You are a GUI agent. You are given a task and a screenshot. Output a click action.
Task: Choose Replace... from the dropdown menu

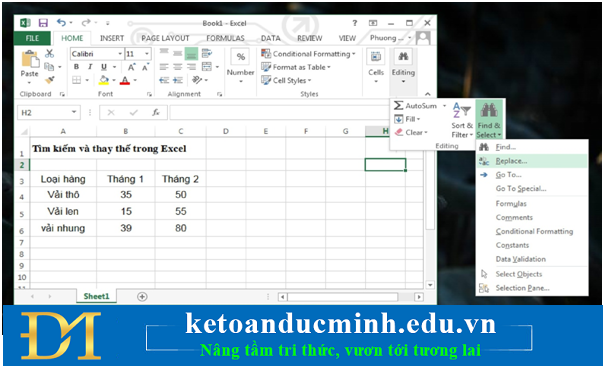[x=532, y=161]
